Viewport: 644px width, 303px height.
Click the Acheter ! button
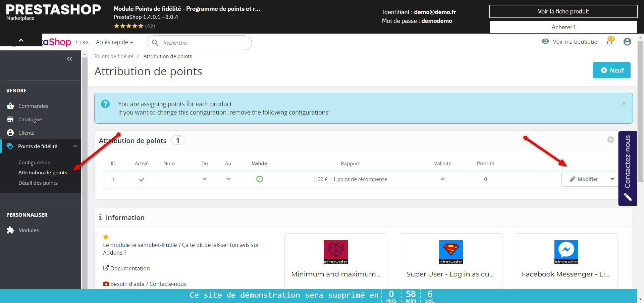(x=563, y=27)
